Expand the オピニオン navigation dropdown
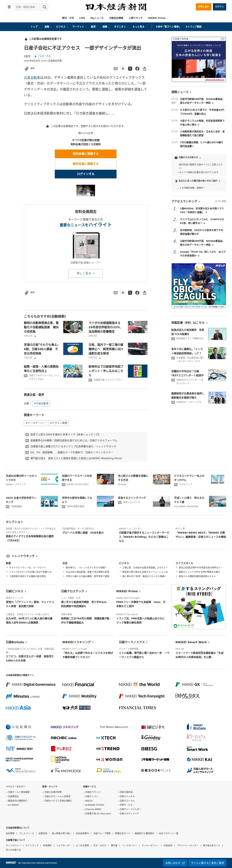232x868 pixels. point(121,27)
